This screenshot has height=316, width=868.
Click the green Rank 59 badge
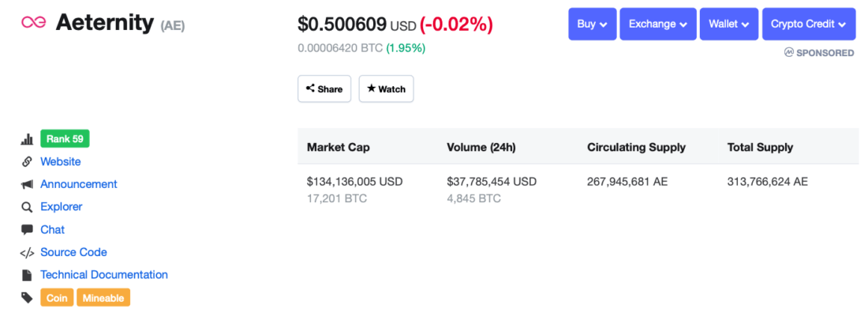[65, 139]
